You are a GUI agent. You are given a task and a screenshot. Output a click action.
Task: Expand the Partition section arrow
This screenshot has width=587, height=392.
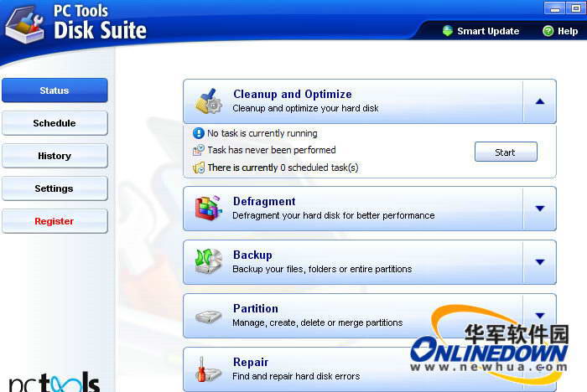coord(539,316)
